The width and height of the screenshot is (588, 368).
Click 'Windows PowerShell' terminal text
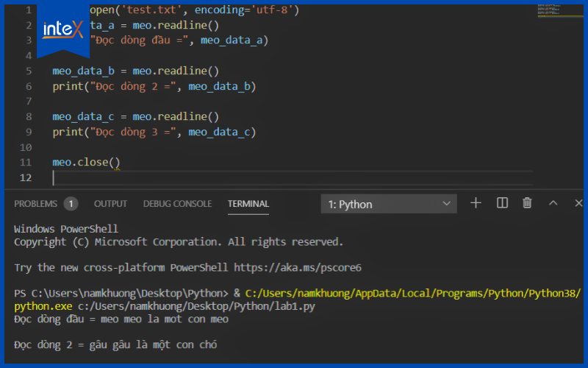[x=66, y=229]
